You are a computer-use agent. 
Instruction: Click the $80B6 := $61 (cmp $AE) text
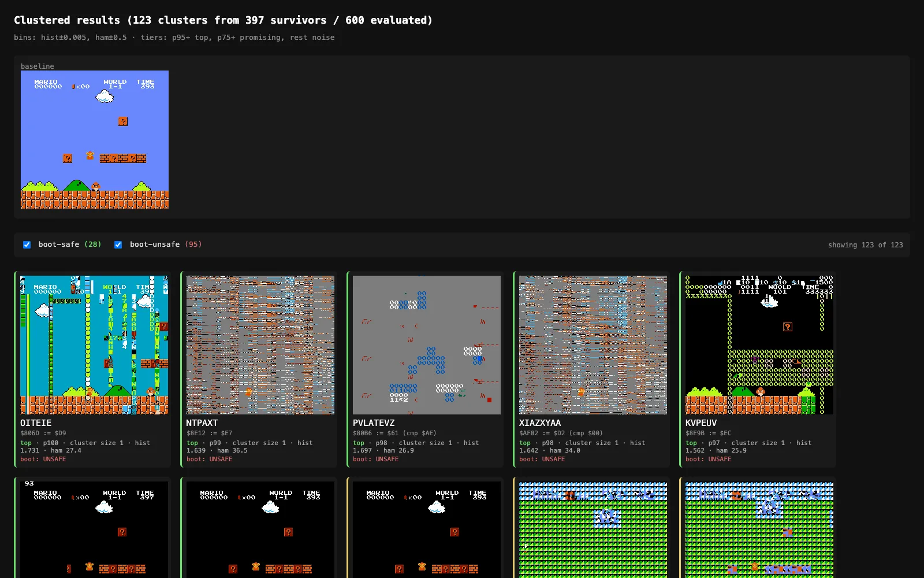coord(395,433)
